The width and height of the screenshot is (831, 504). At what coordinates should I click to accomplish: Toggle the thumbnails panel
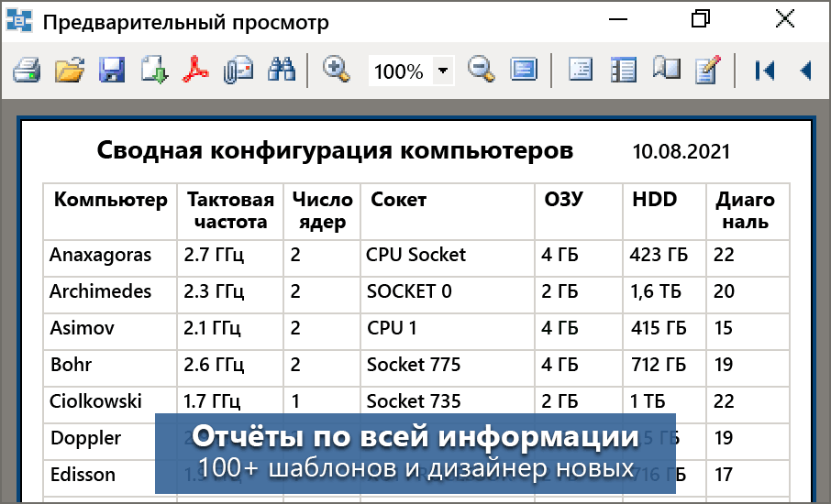tap(623, 71)
